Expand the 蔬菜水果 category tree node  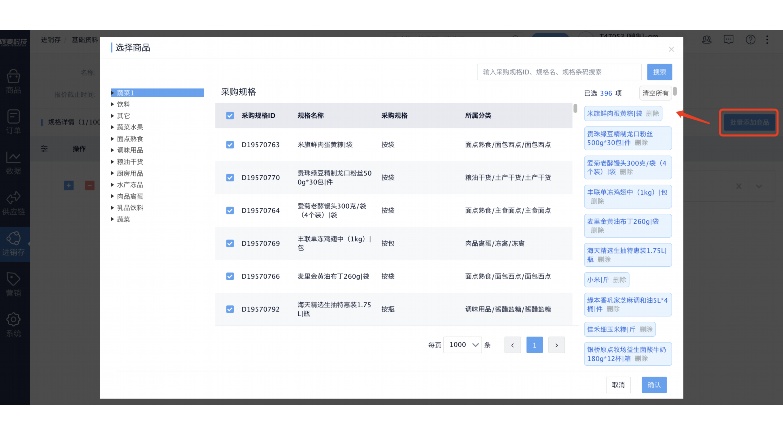coord(113,127)
